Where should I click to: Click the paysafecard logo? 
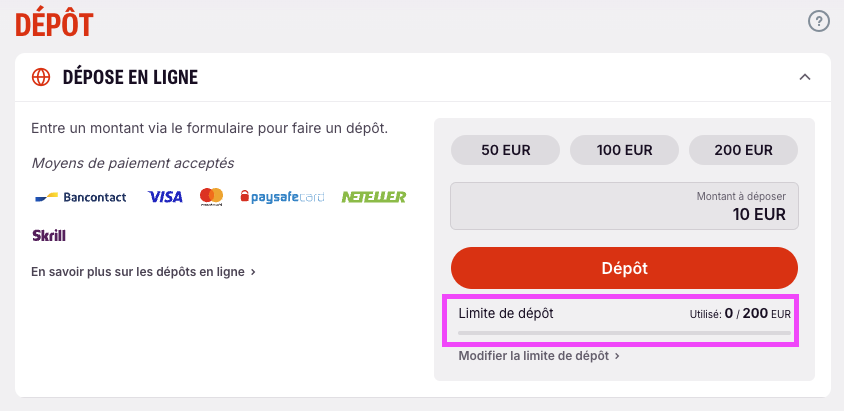click(282, 197)
